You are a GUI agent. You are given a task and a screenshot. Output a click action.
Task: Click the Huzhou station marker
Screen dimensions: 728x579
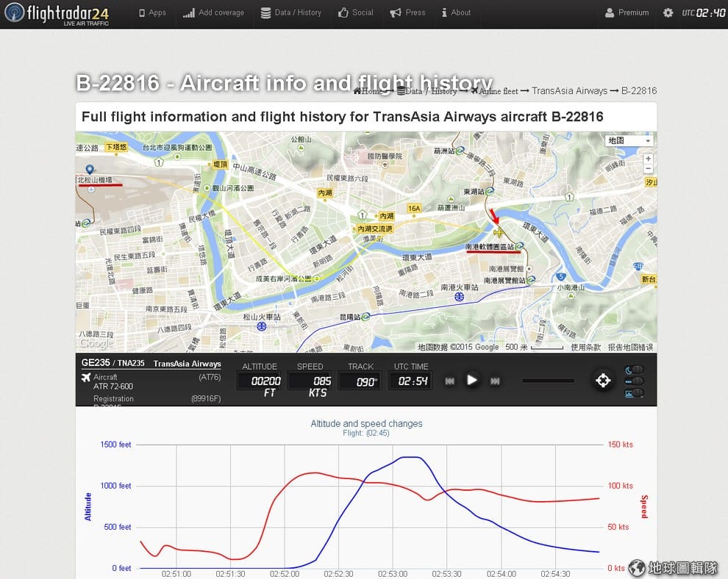coord(459,151)
